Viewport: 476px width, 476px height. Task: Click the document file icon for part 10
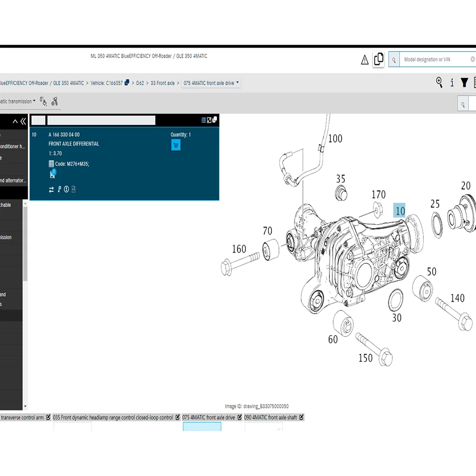click(x=73, y=189)
